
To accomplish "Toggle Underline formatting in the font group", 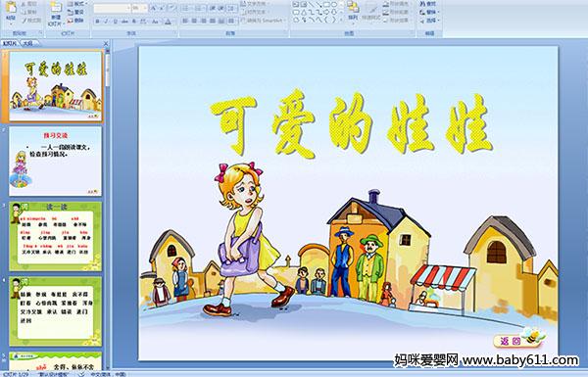I will click(115, 22).
